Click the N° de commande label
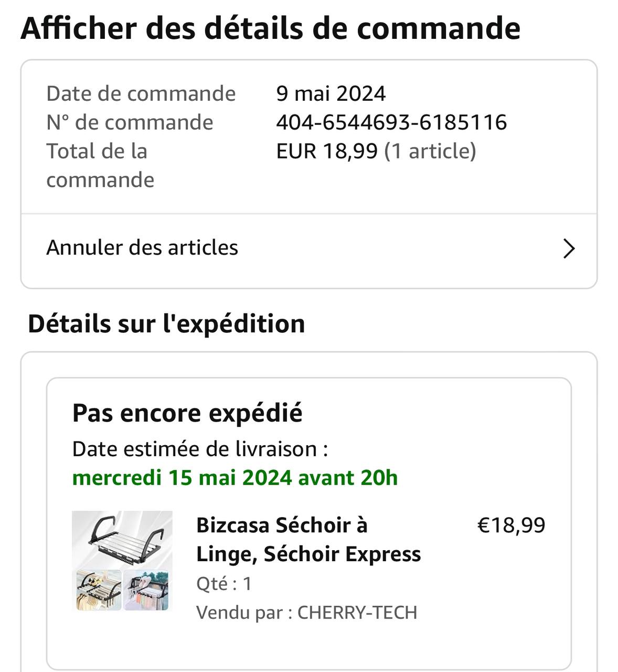The width and height of the screenshot is (618, 672). [x=130, y=122]
